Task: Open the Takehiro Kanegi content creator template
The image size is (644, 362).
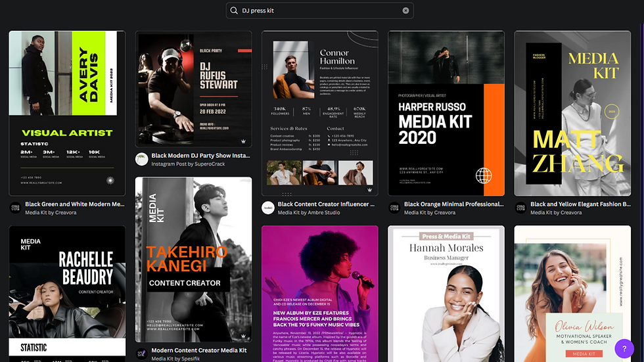Action: [x=193, y=260]
